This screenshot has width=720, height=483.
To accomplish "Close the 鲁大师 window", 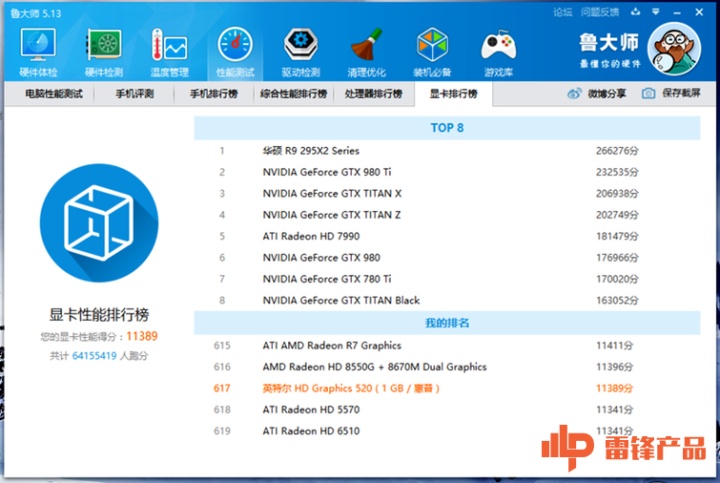I will click(699, 12).
